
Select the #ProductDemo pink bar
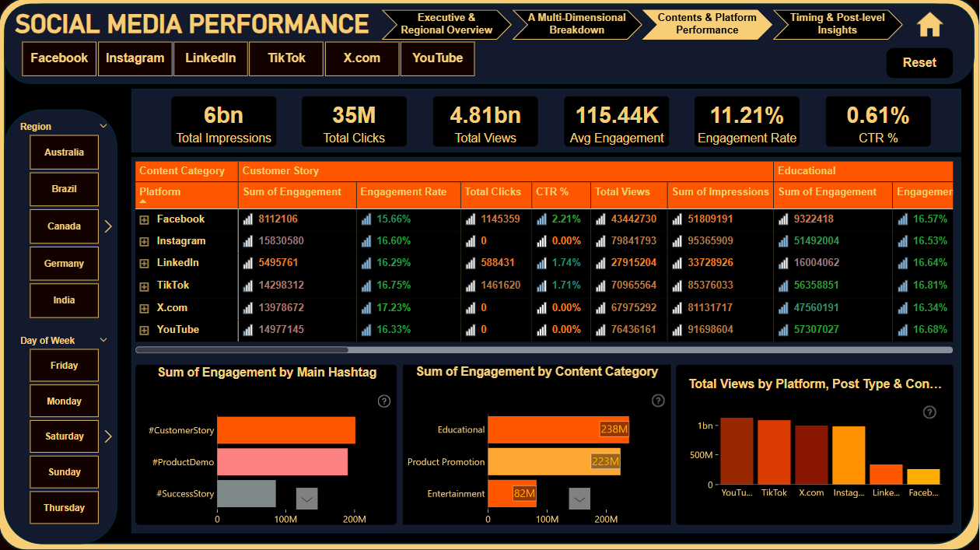(x=282, y=462)
